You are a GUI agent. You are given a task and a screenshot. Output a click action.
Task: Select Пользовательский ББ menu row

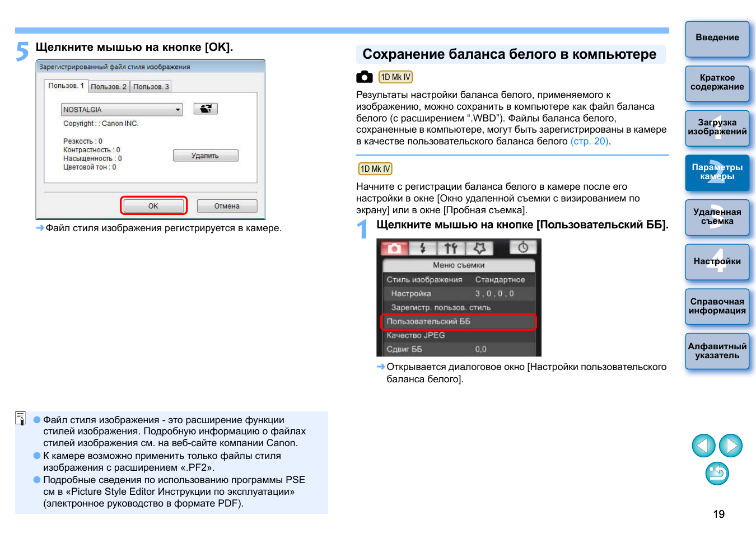(459, 322)
